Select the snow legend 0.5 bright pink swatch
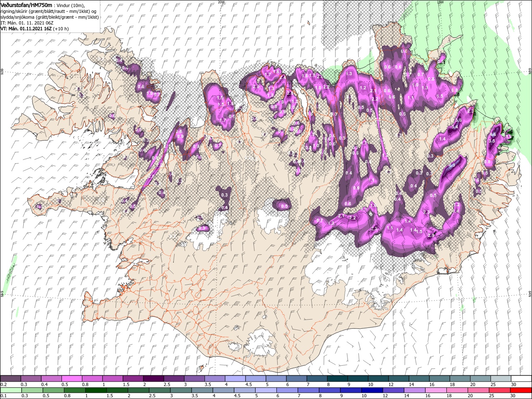The height and width of the screenshot is (399, 532). (71, 378)
